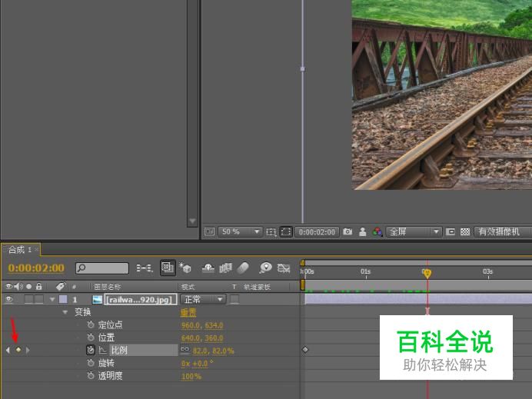Screen dimensions: 532x399
Task: Click the always preview this view icon
Action: 209,231
